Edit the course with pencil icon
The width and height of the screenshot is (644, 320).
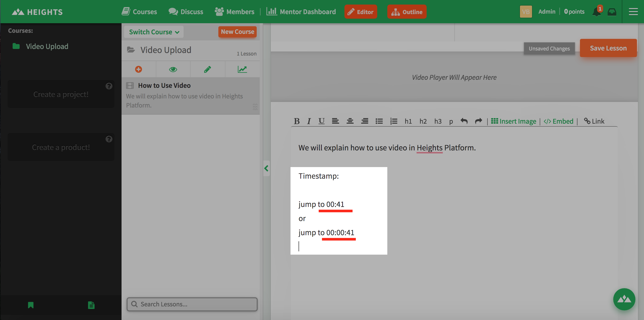pos(208,69)
